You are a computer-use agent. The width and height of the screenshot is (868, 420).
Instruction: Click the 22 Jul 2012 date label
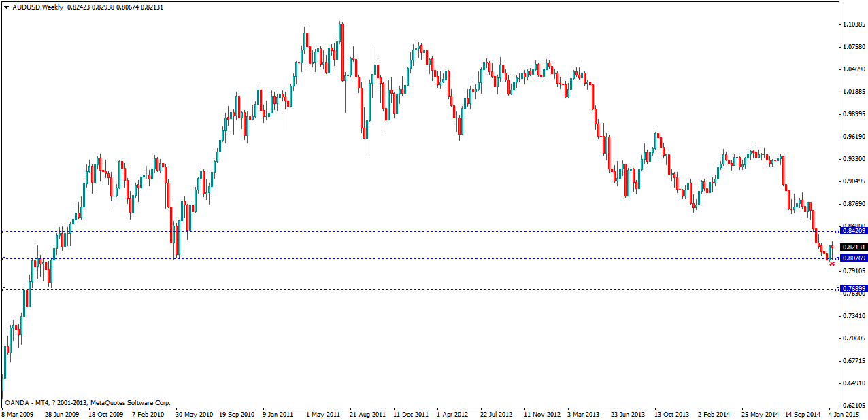497,414
